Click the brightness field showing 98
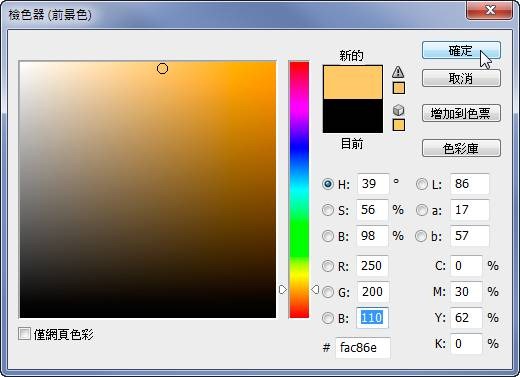Screen dimensions: 520x377 point(372,236)
